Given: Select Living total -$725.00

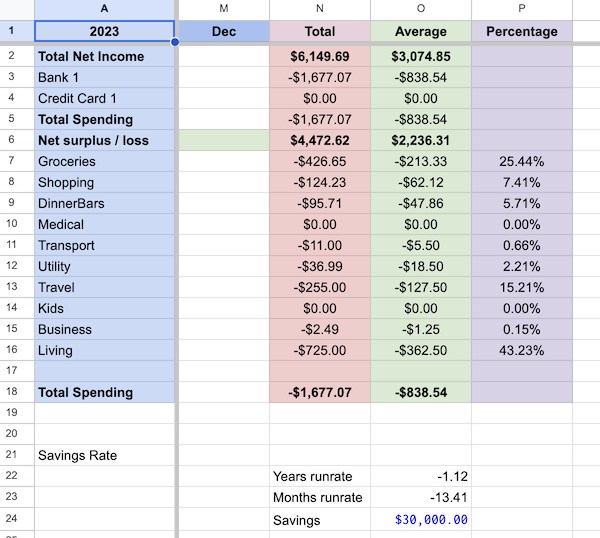Looking at the screenshot, I should coord(320,351).
